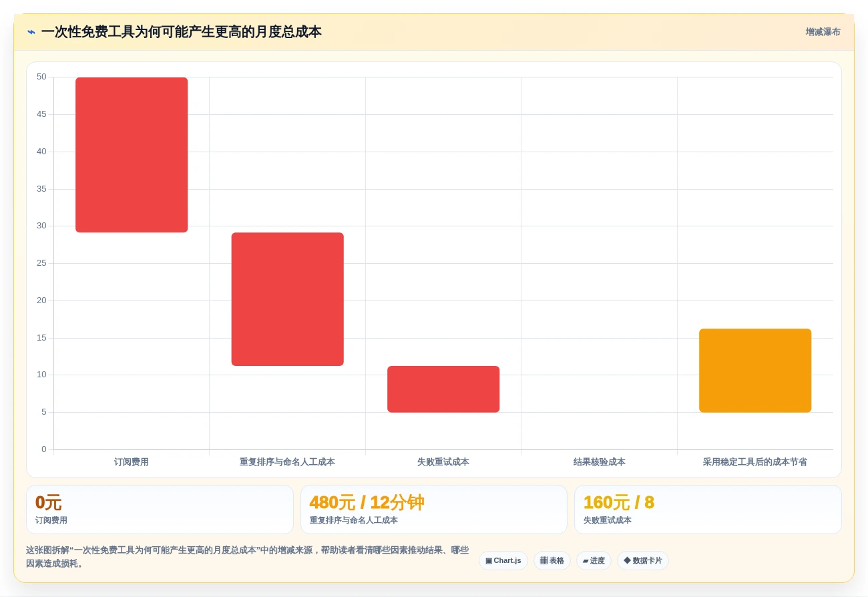Screen dimensions: 868x597
Task: Click the red 订阅费用 bar in the chart
Action: 132,155
